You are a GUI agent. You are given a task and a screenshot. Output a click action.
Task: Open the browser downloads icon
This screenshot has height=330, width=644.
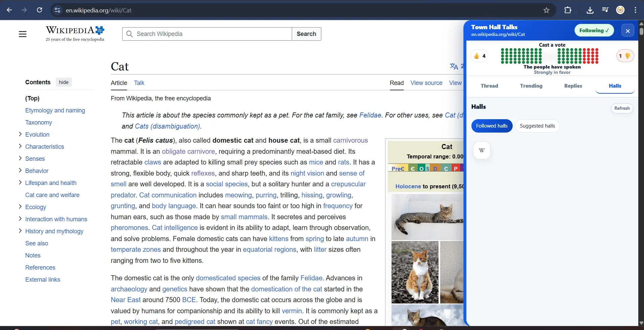(x=590, y=10)
